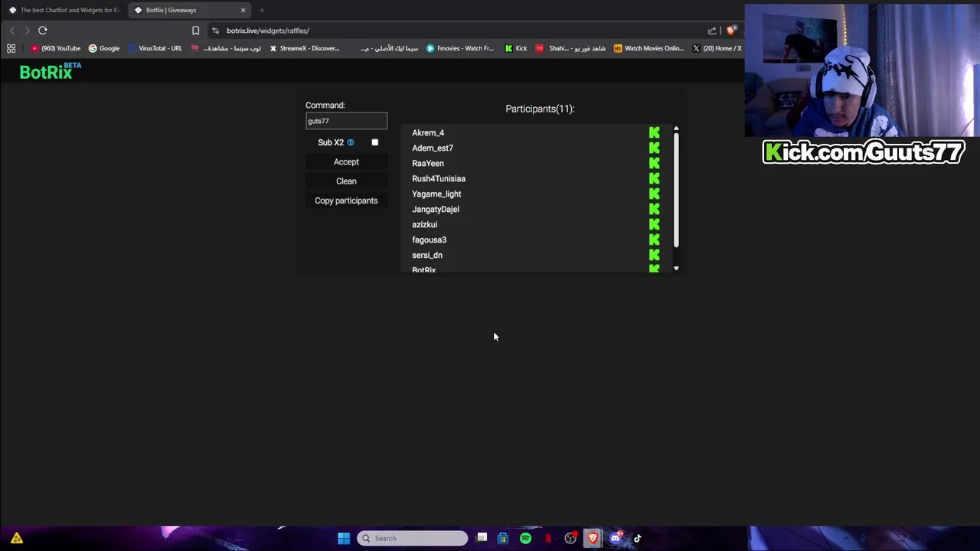980x551 pixels.
Task: Go back in browser history
Action: coord(11,31)
